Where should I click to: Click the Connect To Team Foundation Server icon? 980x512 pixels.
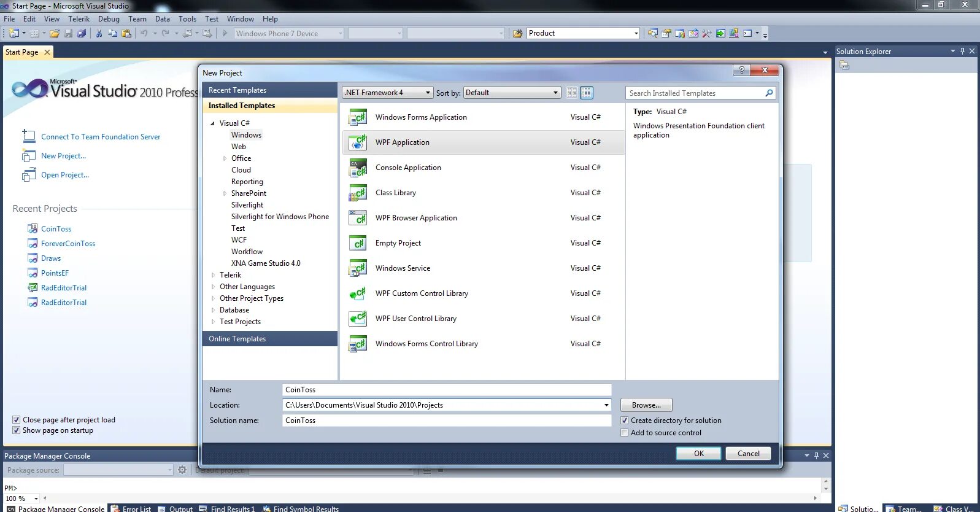click(x=29, y=136)
